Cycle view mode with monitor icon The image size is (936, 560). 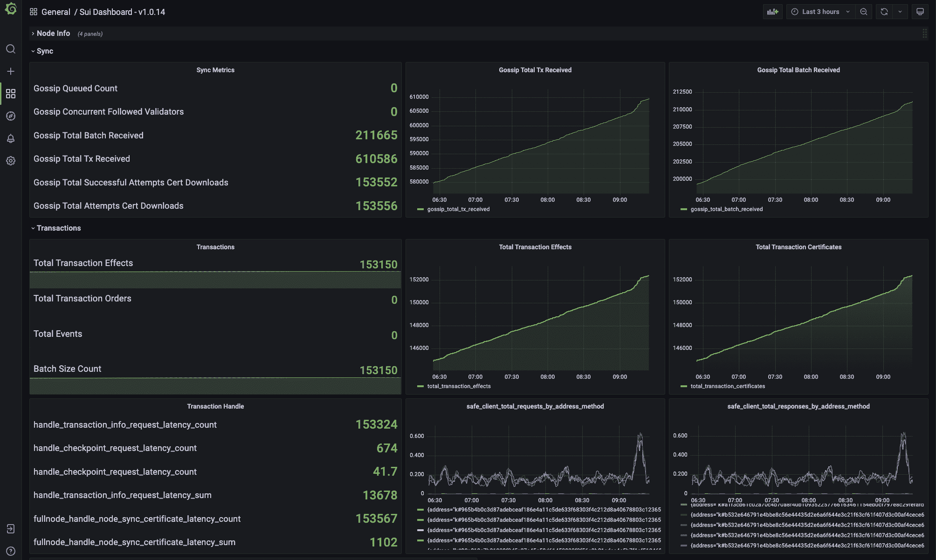(x=920, y=12)
